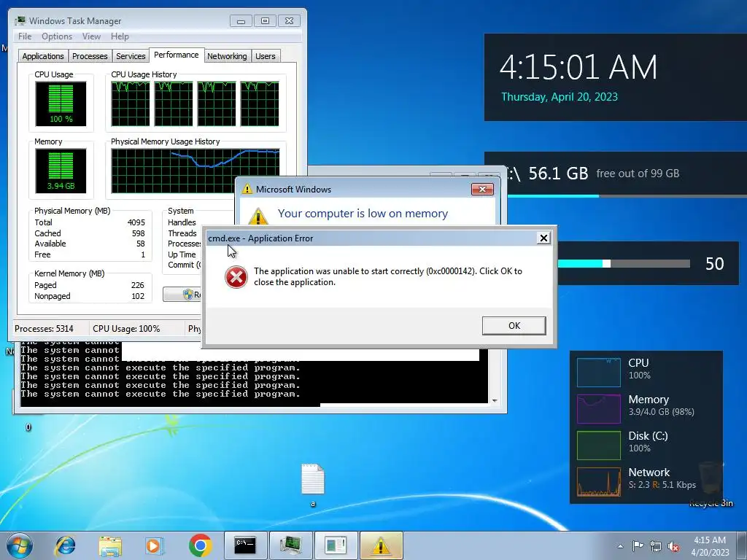Switch to Applications tab
This screenshot has width=747, height=560.
click(x=43, y=56)
